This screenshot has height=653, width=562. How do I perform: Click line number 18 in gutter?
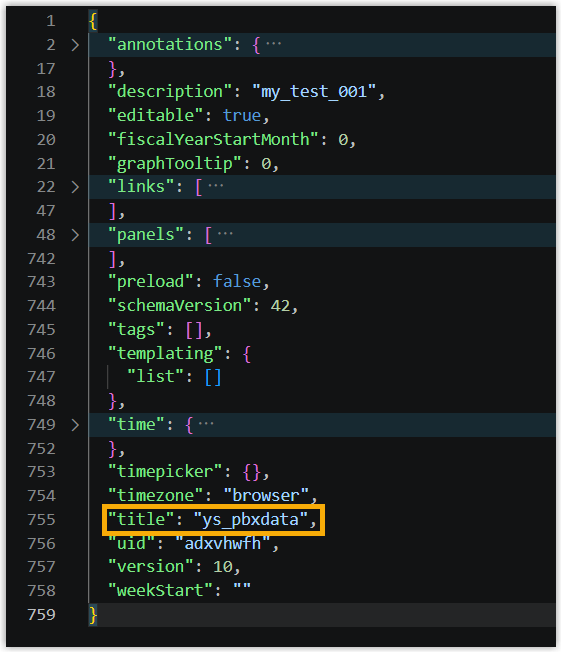(46, 92)
